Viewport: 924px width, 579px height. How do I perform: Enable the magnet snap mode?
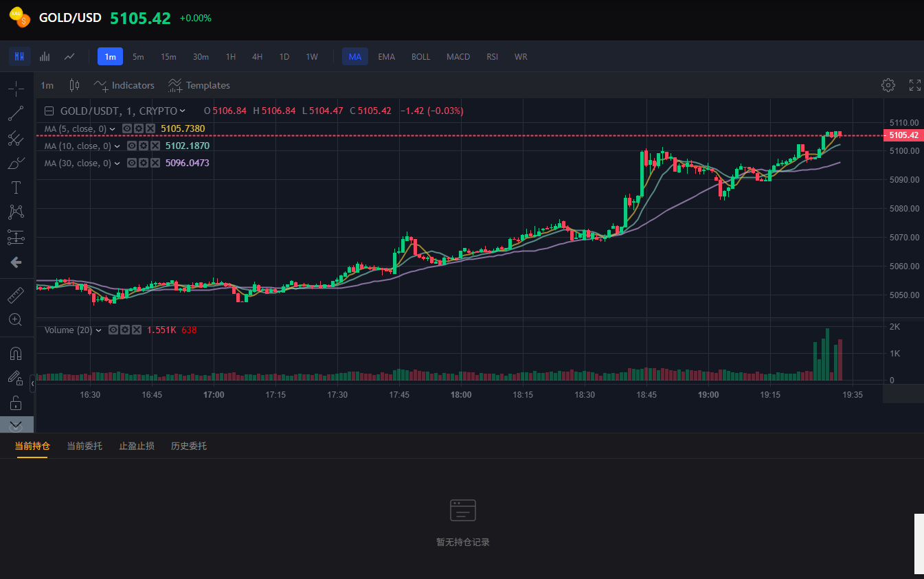click(x=16, y=354)
